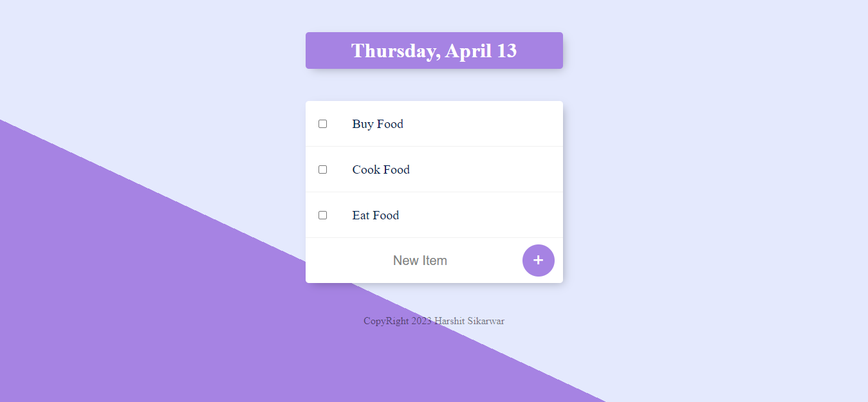Mark Cook Food as complete
The height and width of the screenshot is (402, 868).
coord(322,169)
